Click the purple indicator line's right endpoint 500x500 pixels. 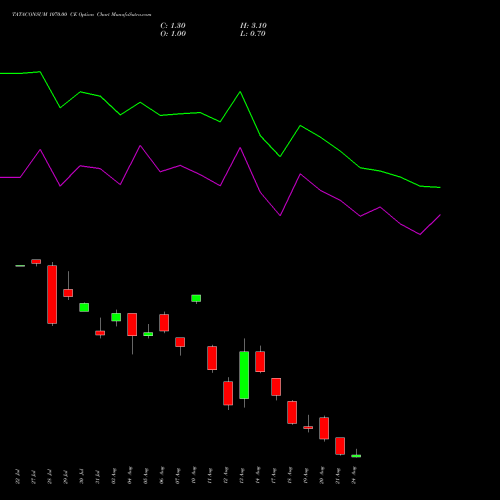(x=440, y=215)
